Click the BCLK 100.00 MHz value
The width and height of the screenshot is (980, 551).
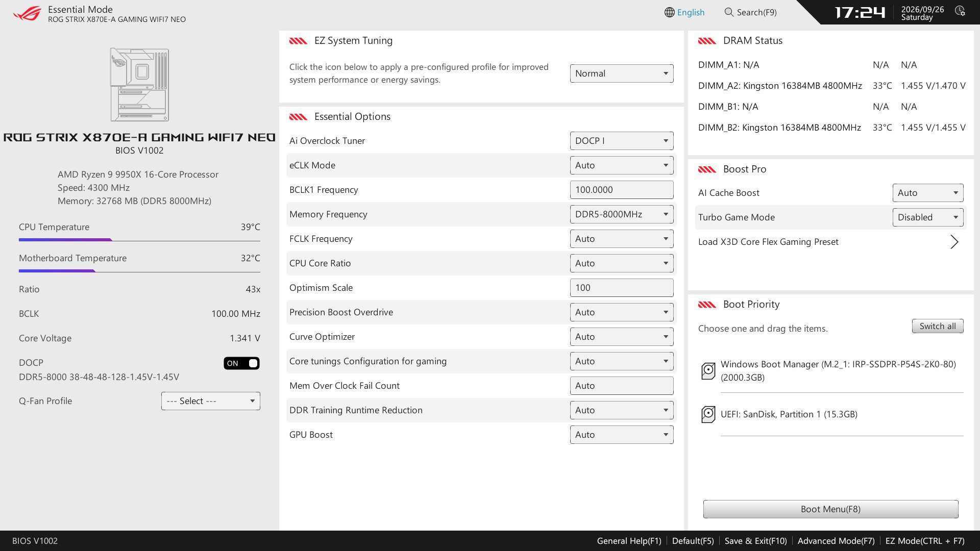point(235,314)
